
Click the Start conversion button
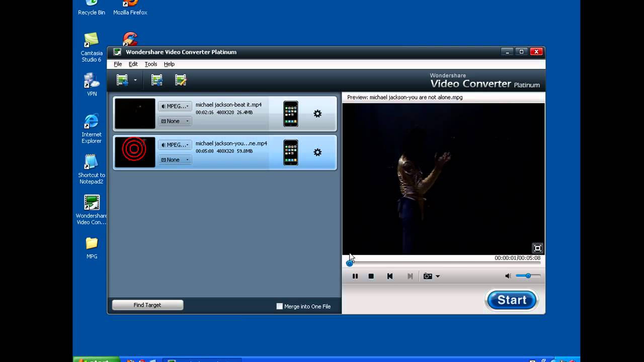click(512, 300)
